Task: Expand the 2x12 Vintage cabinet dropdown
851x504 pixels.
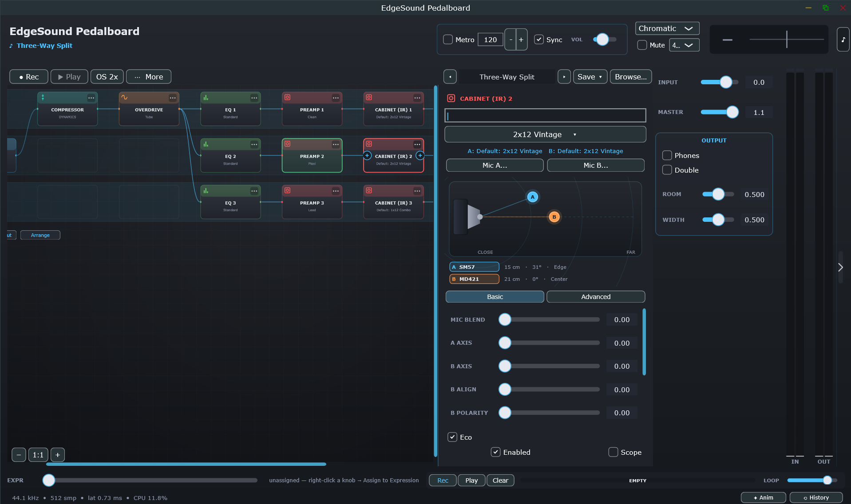Action: coord(545,134)
